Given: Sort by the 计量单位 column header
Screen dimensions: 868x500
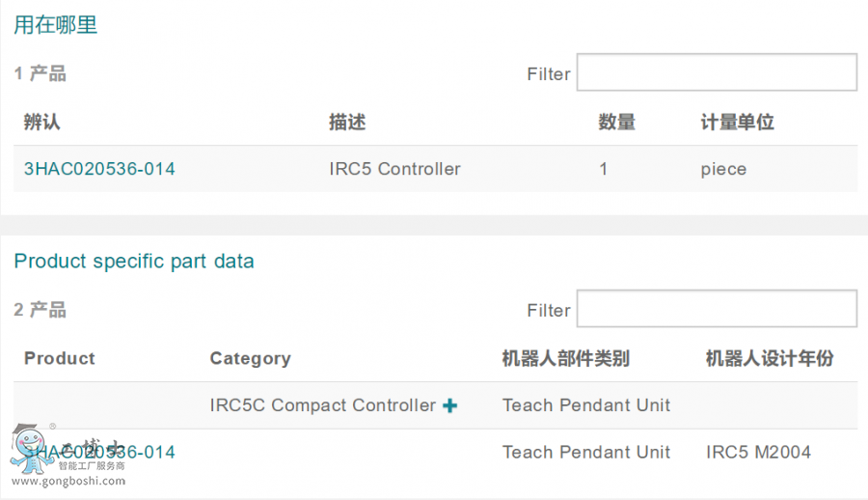Looking at the screenshot, I should 738,123.
